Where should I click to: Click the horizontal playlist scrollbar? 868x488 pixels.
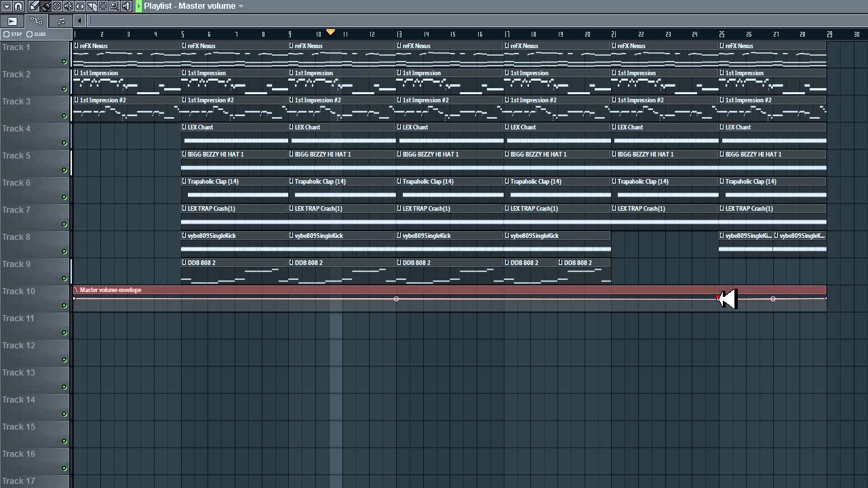click(477, 21)
